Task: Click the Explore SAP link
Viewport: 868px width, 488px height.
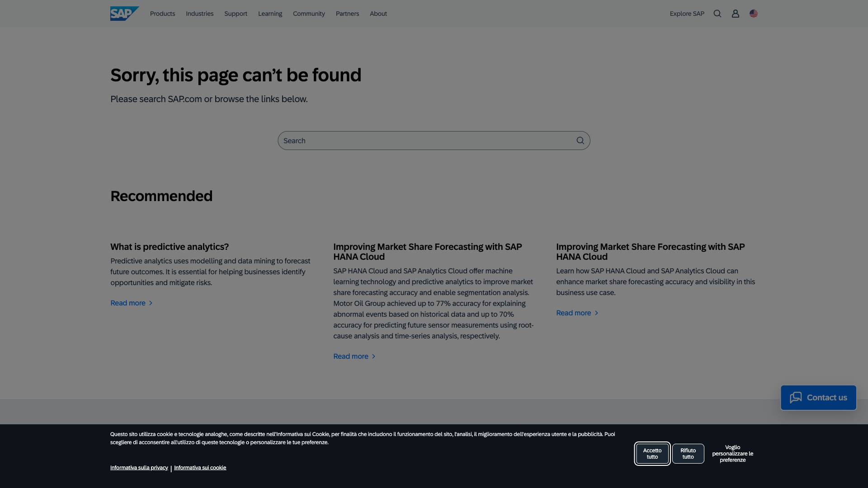Action: coord(687,14)
